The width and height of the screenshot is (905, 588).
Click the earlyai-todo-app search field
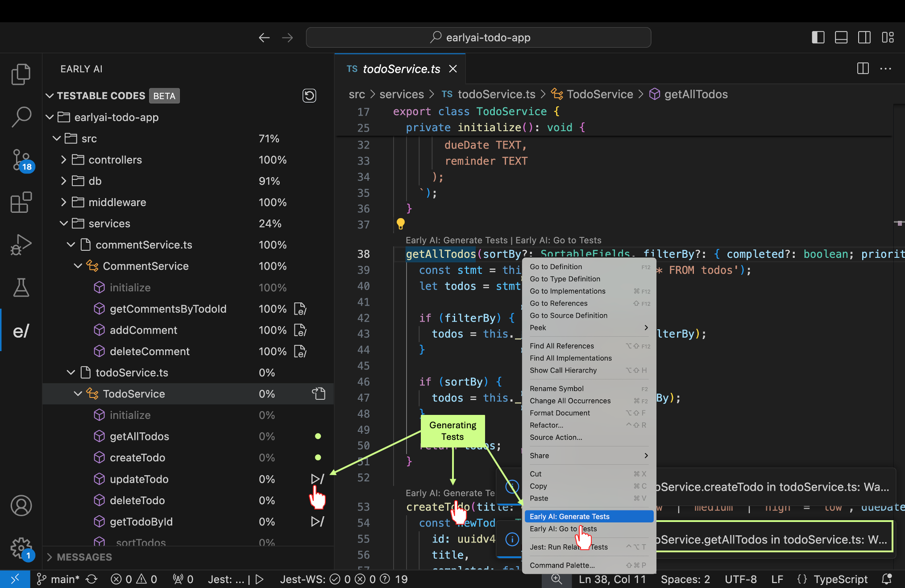(x=478, y=37)
